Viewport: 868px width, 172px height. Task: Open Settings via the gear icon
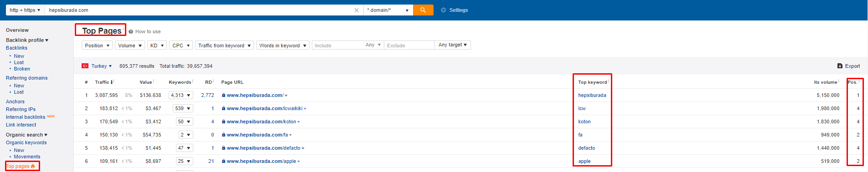pos(444,10)
